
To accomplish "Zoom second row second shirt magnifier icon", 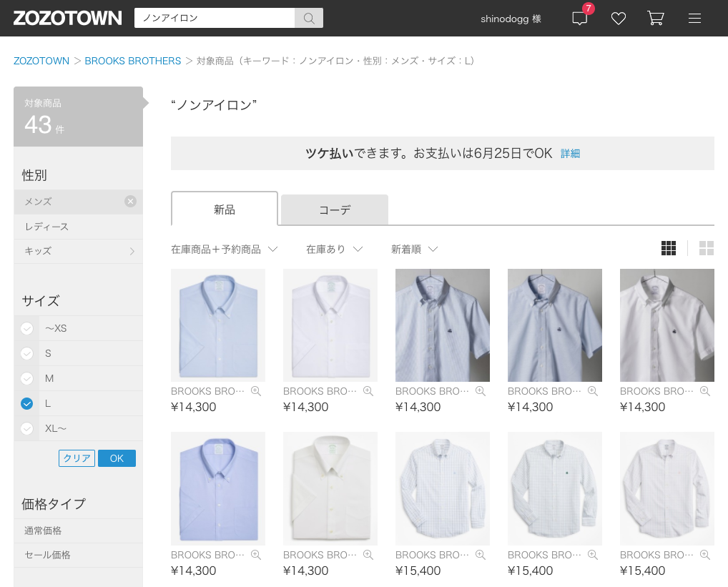I will (368, 555).
